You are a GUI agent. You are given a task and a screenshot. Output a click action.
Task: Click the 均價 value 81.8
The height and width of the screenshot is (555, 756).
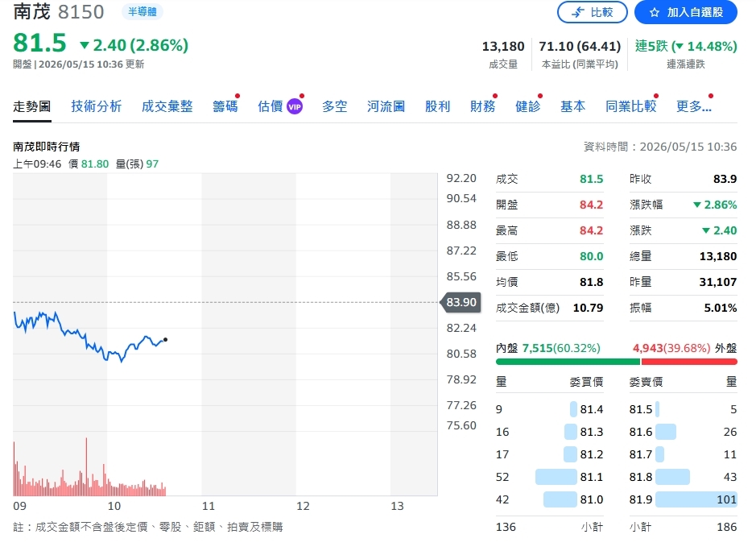point(591,282)
